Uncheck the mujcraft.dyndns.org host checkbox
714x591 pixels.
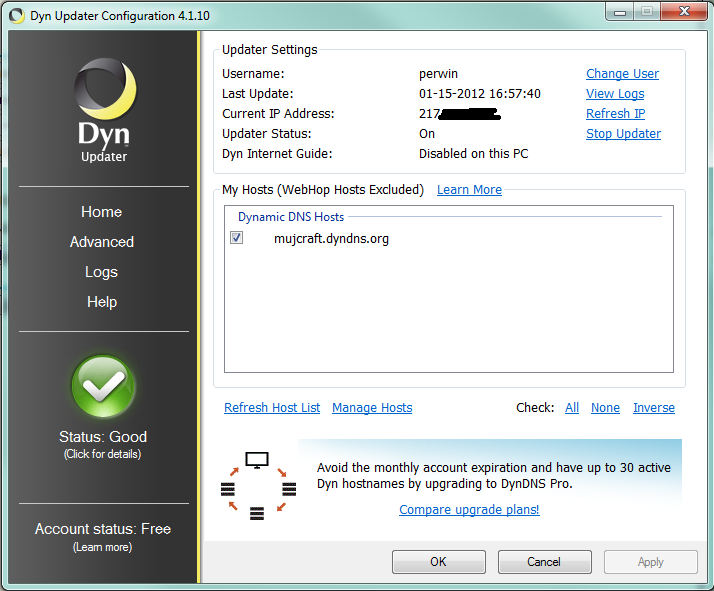236,238
